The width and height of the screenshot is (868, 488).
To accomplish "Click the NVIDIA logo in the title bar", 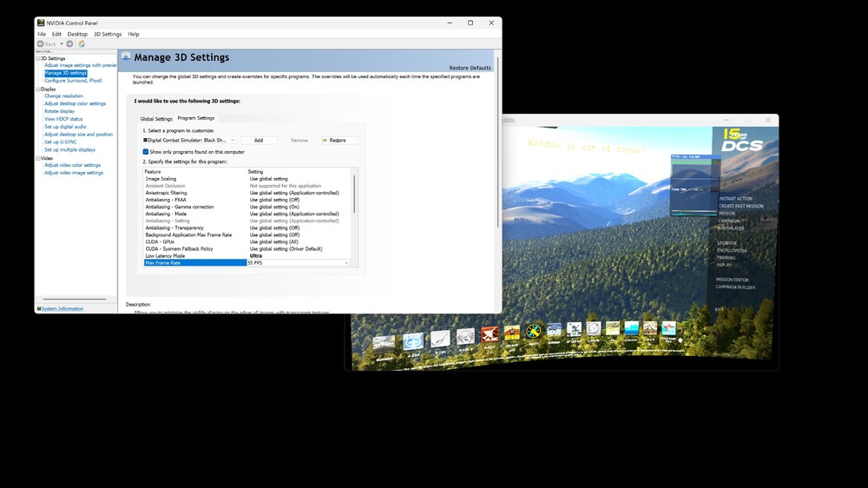I will pos(41,23).
